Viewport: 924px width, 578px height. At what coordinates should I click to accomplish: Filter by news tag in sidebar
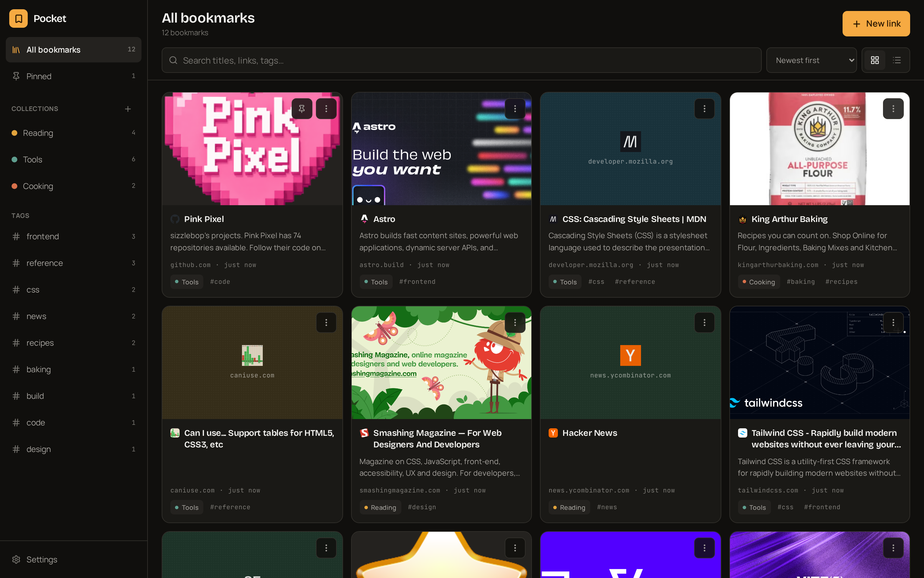[73, 316]
